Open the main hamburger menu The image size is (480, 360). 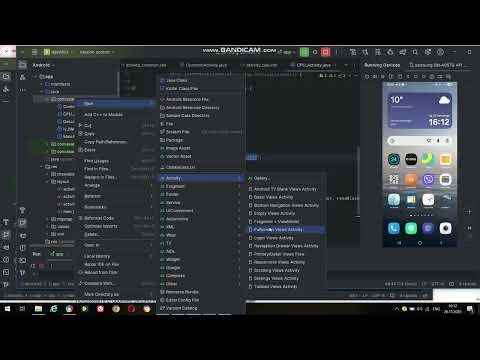34,52
